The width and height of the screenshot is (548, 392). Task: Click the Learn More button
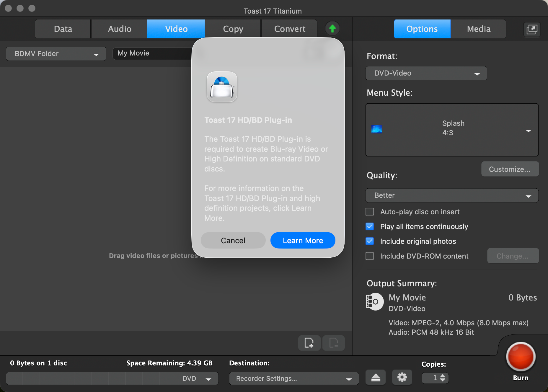pos(303,241)
